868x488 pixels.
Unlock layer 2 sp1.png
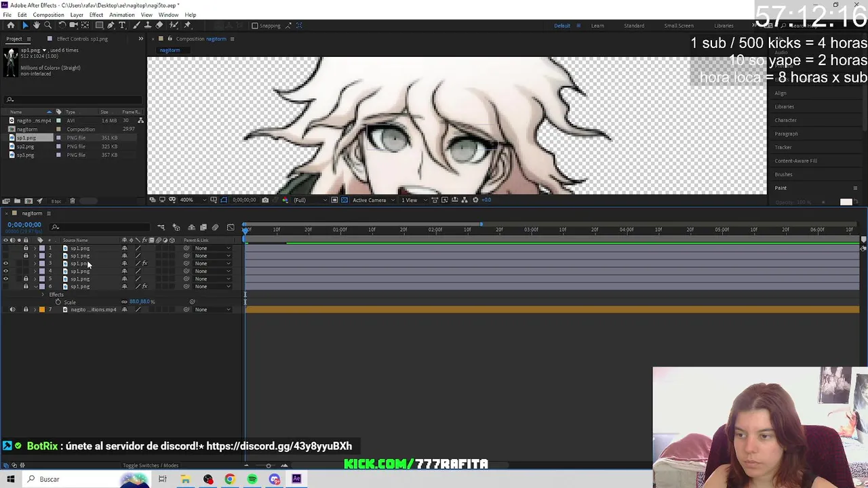[26, 256]
